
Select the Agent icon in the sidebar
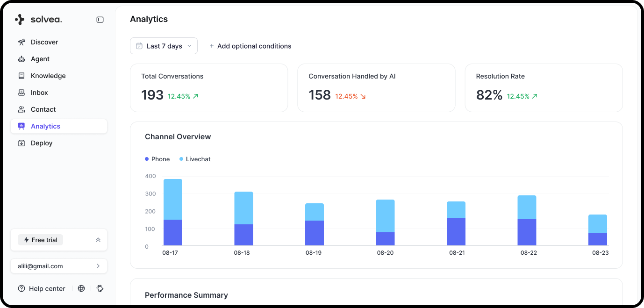click(x=22, y=59)
